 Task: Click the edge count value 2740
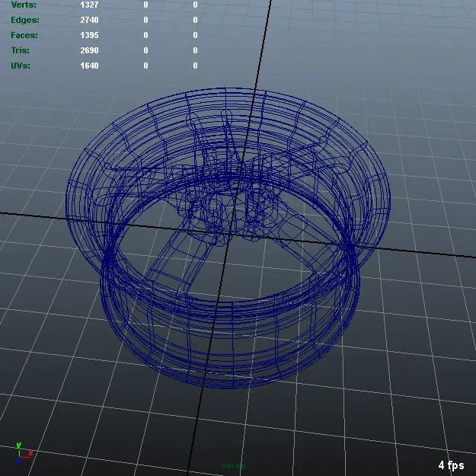[89, 20]
